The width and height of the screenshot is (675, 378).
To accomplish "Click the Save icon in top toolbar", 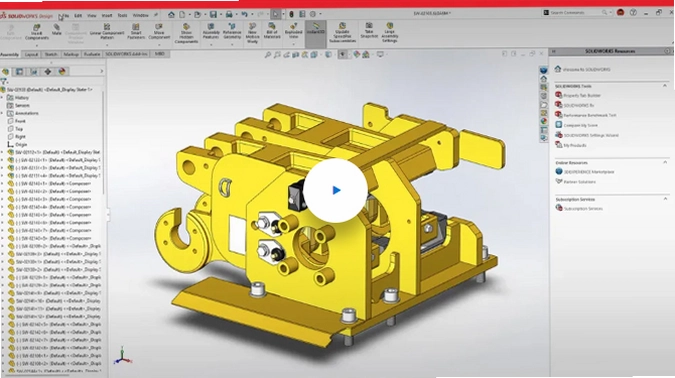I will coord(213,14).
